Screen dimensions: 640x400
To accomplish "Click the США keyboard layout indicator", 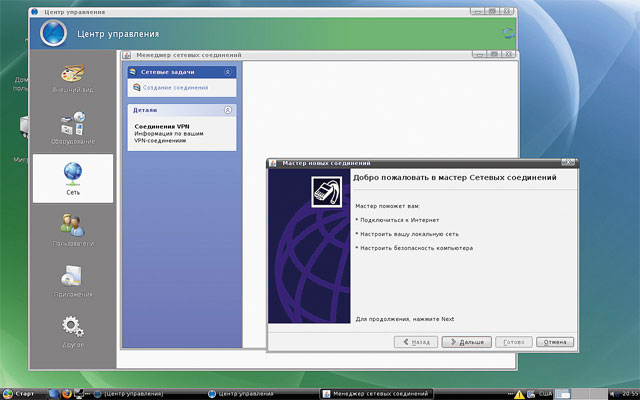I will pyautogui.click(x=545, y=394).
